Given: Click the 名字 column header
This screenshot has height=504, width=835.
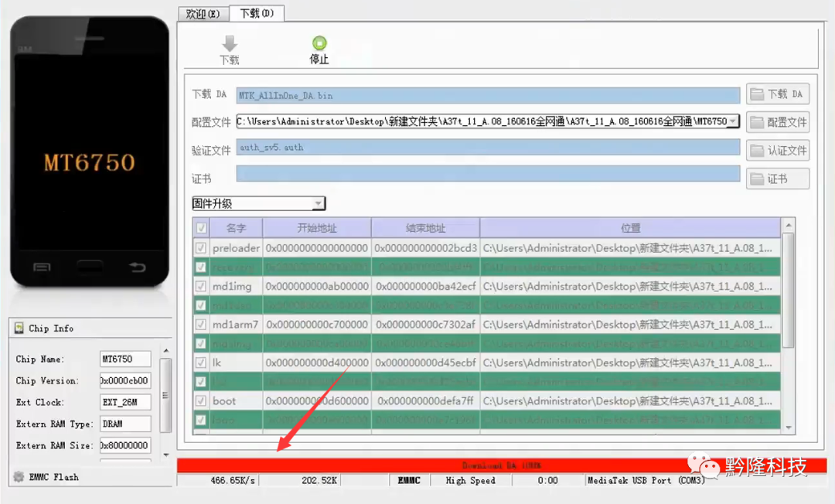Looking at the screenshot, I should coord(236,228).
